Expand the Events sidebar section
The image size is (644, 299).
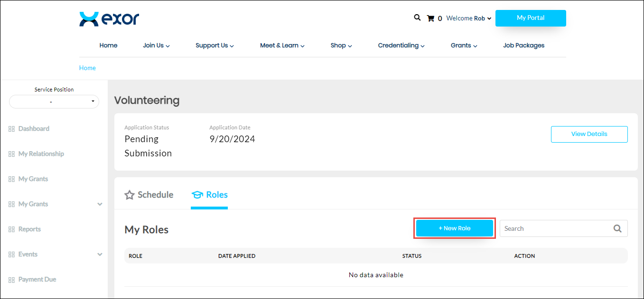[x=100, y=254]
